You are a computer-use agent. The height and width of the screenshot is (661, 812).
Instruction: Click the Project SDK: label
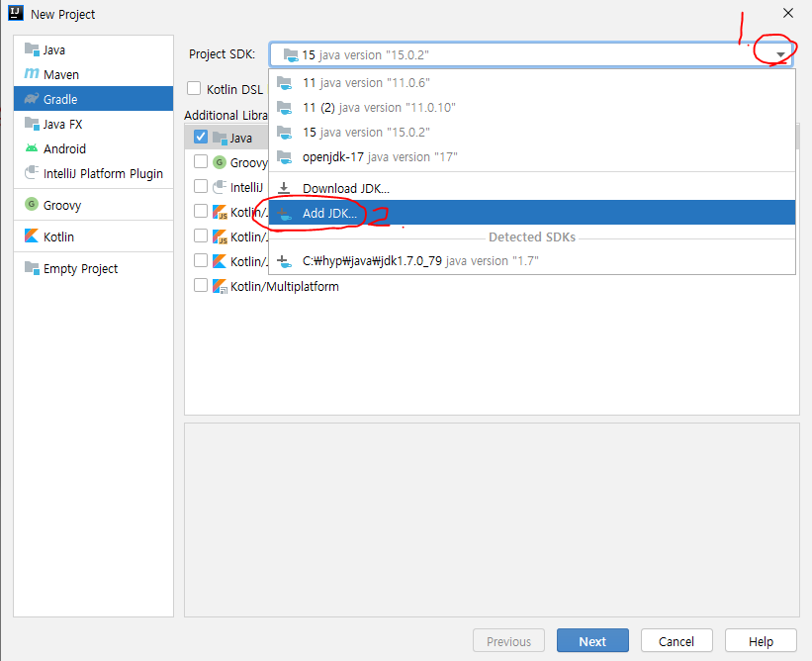pos(222,53)
